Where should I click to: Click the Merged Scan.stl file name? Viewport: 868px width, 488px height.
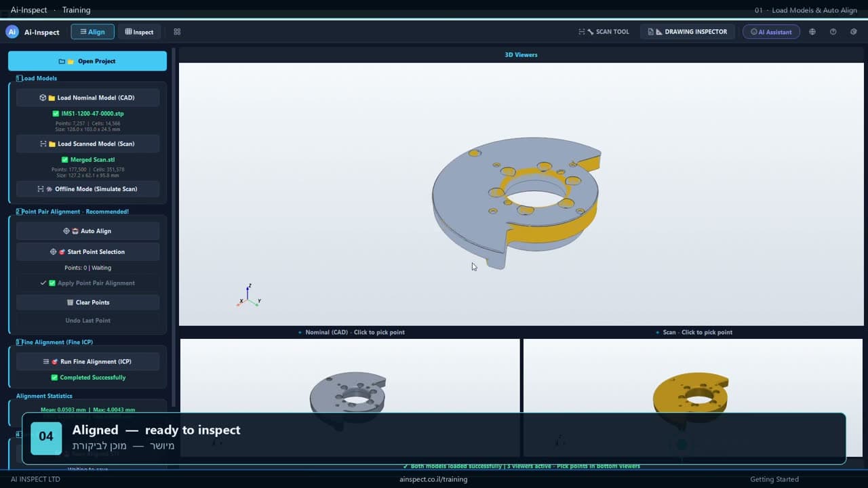[93, 160]
